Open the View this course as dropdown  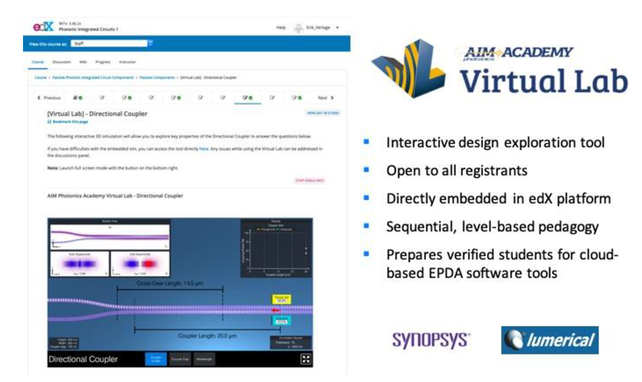(112, 43)
